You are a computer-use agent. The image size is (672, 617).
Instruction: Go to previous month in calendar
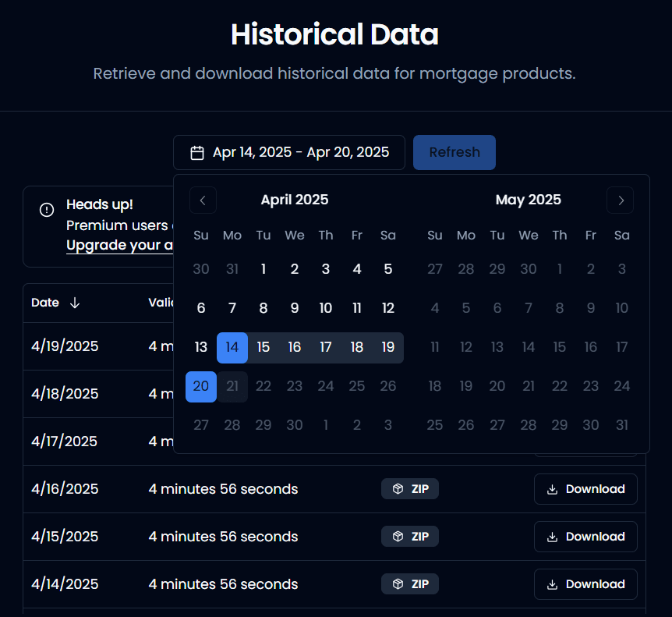[x=203, y=200]
